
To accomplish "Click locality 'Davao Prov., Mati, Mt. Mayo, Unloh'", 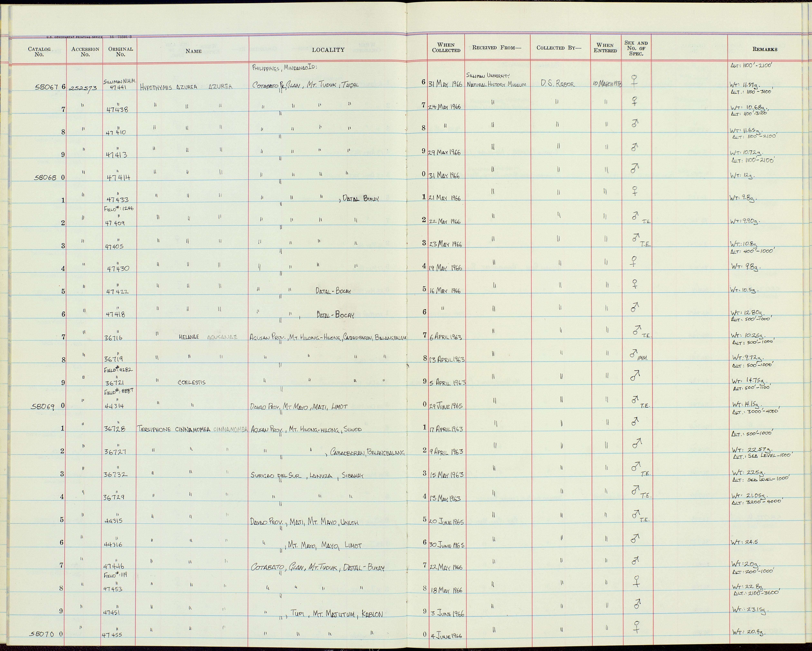I will [304, 522].
